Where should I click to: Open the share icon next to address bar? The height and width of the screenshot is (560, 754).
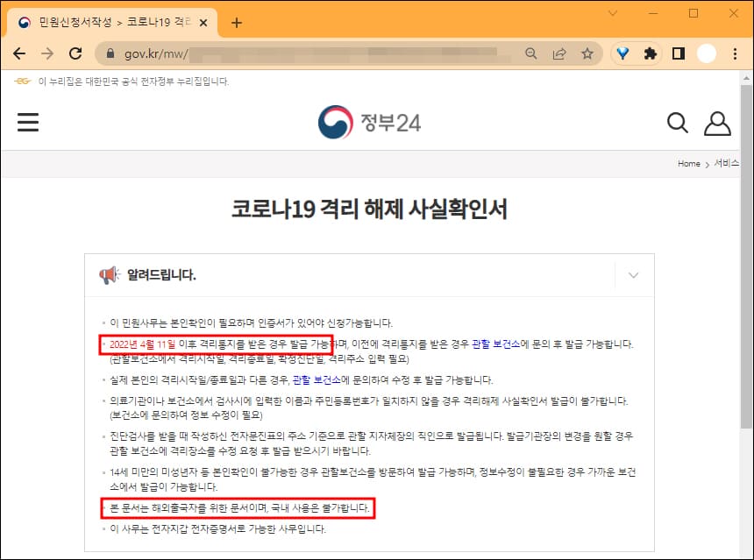point(559,53)
